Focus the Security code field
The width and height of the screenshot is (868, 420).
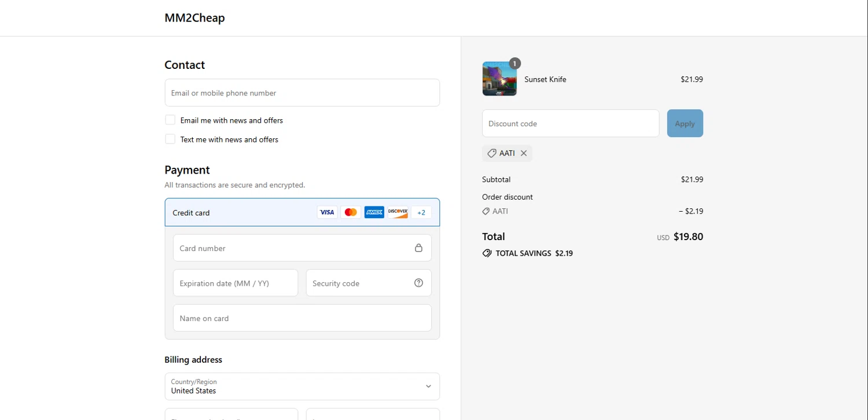click(369, 283)
